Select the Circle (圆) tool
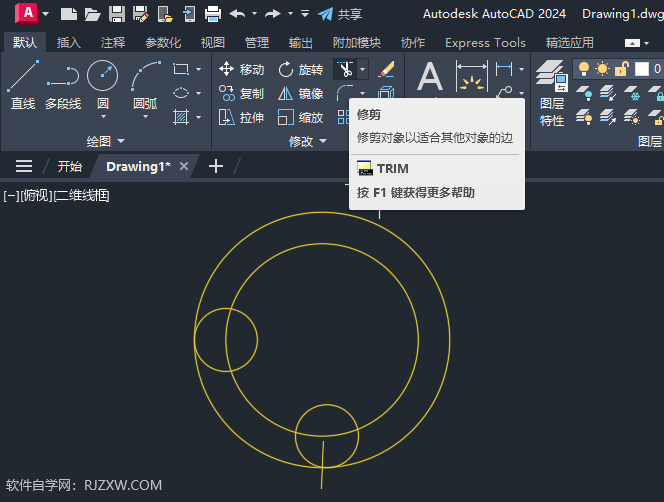The width and height of the screenshot is (664, 502). click(102, 84)
